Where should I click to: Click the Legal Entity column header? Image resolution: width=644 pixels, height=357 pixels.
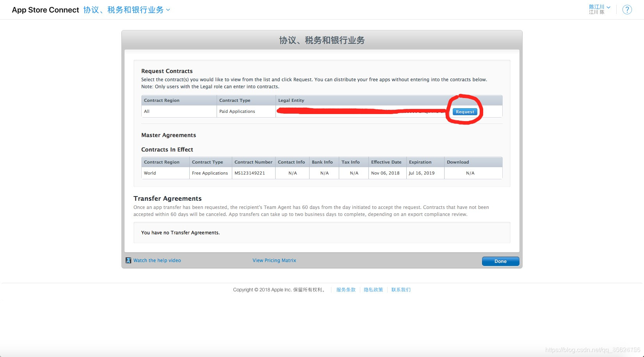pyautogui.click(x=389, y=100)
